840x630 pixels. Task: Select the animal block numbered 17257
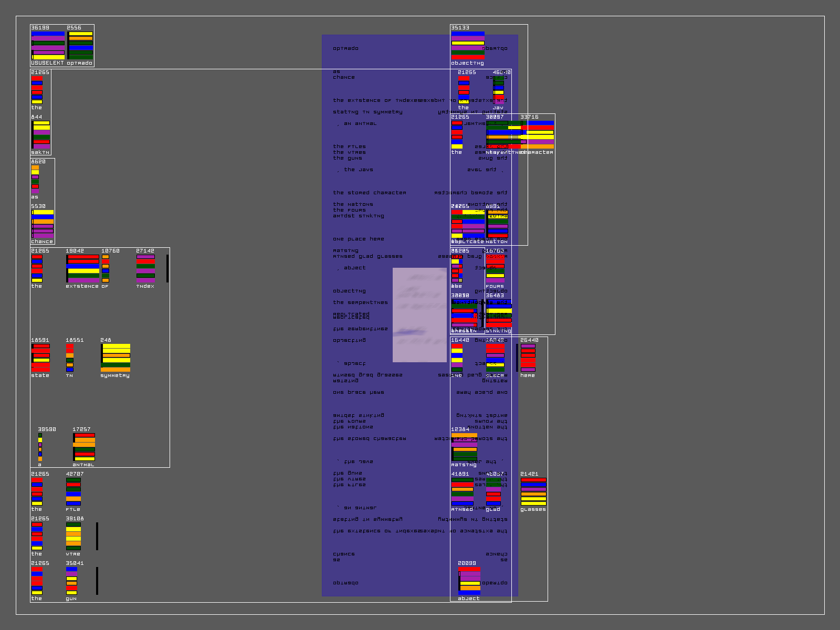click(x=84, y=447)
